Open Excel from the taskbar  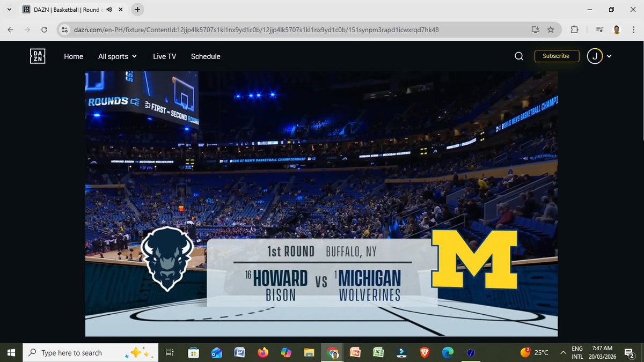point(378,352)
